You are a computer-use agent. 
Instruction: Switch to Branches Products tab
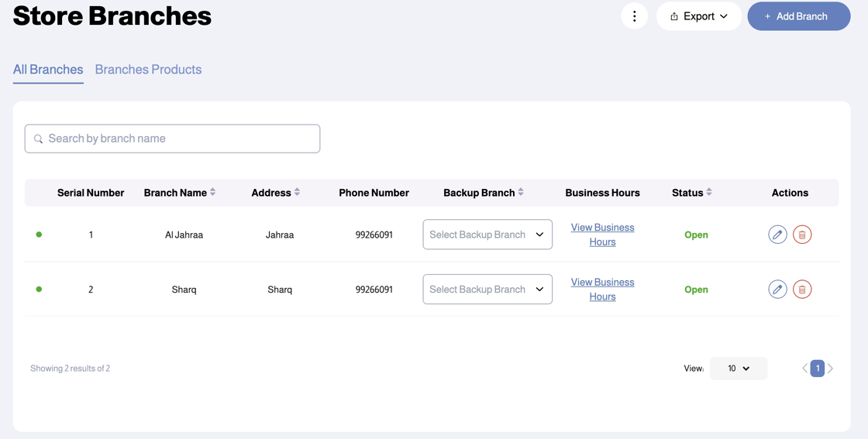148,70
